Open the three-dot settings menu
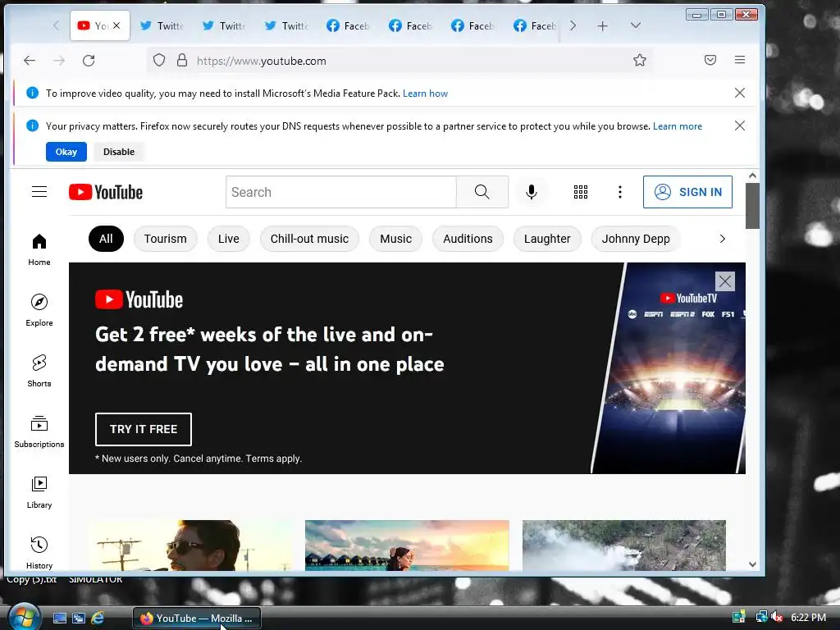The height and width of the screenshot is (630, 840). tap(620, 192)
